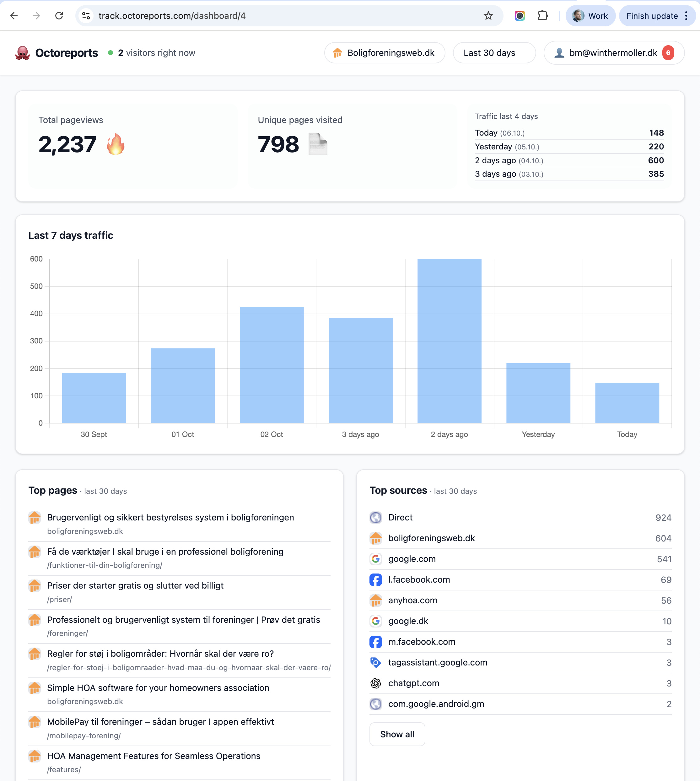This screenshot has height=781, width=700.
Task: Open the /priser/ top page link
Action: [x=135, y=585]
